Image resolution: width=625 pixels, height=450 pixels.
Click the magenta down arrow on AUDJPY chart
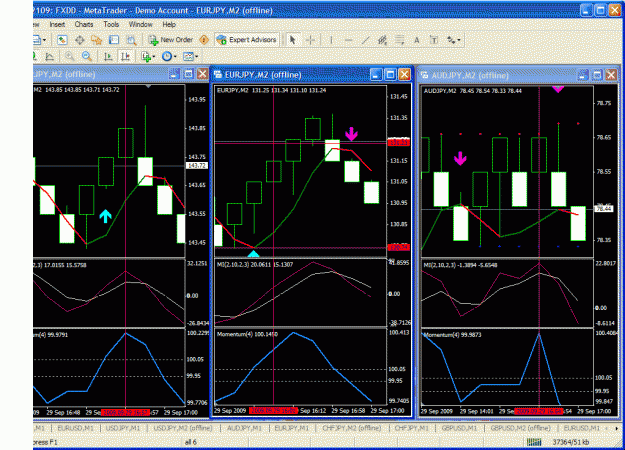point(460,158)
